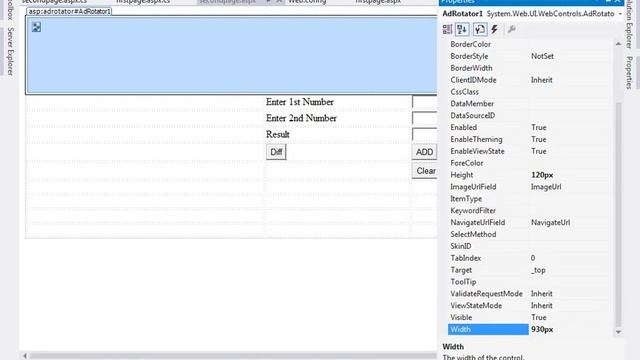The width and height of the screenshot is (640, 360).
Task: Click the TabIndex value 0
Action: (533, 258)
